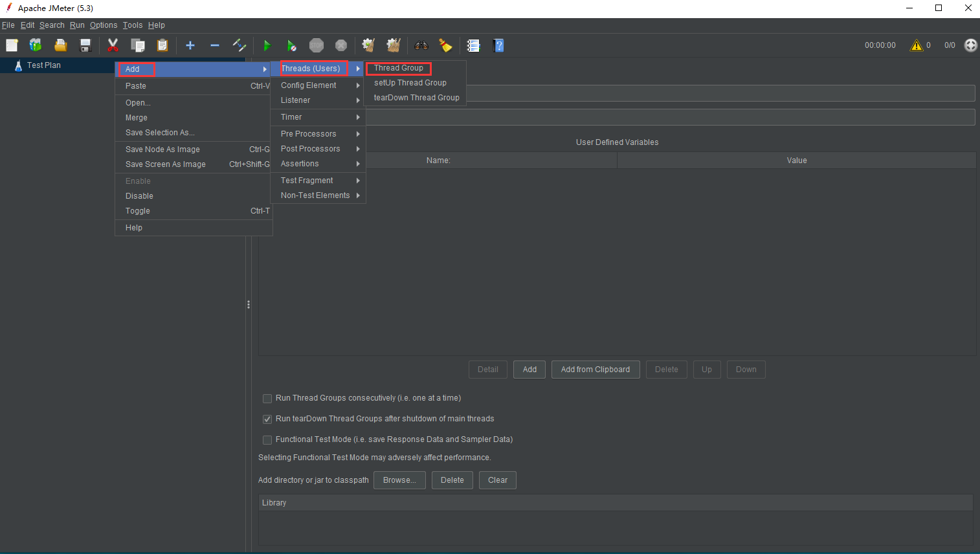The image size is (980, 554).
Task: Click the Name: column header
Action: [438, 161]
